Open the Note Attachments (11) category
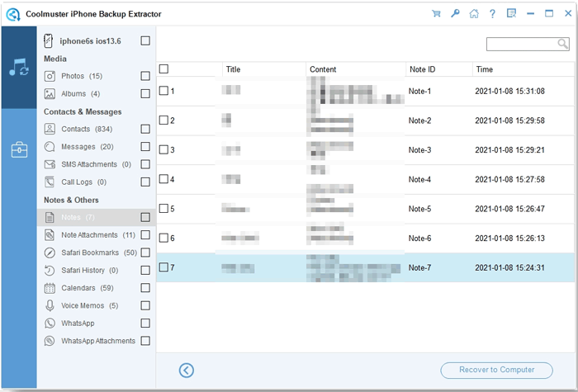578x392 pixels. [98, 235]
